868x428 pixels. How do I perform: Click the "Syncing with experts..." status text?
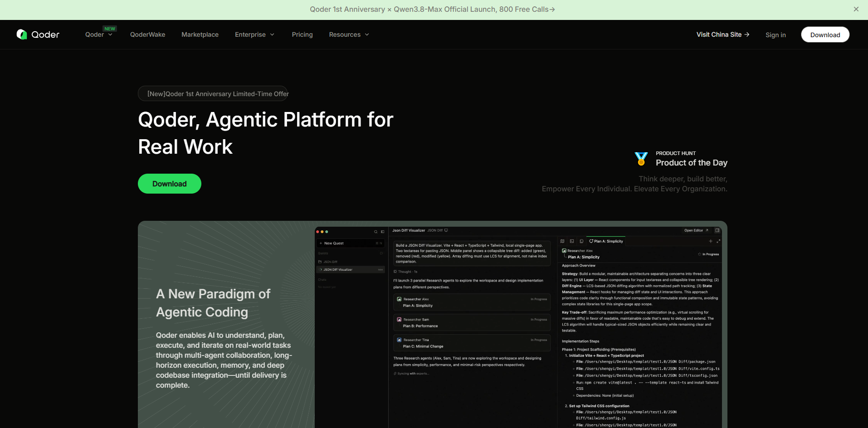[x=413, y=374]
